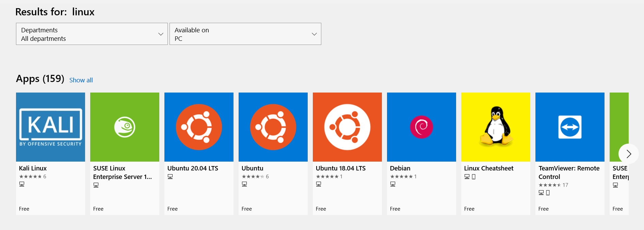Click the Free price on the Linux Cheatsheet card
Image resolution: width=644 pixels, height=230 pixels.
click(x=469, y=209)
